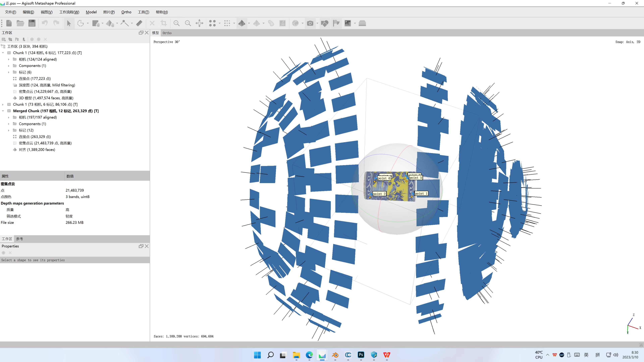Click the Zoom In magnifier icon
644x362 pixels.
click(176, 23)
